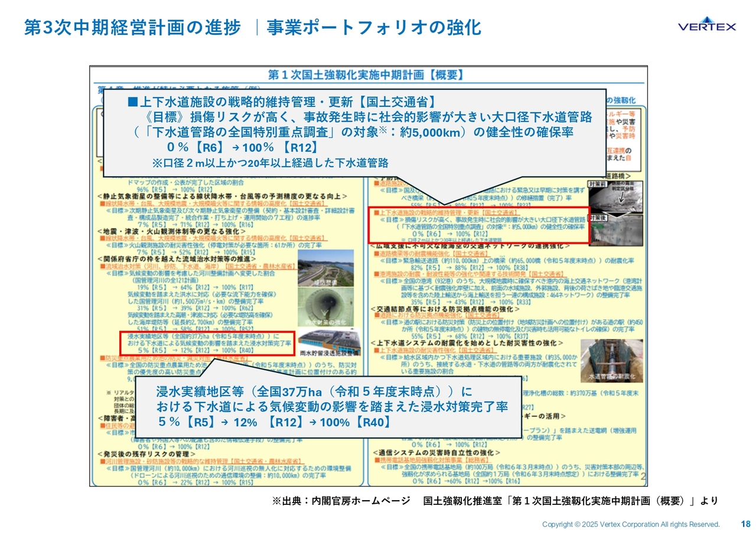Screen dimensions: 756x535
Task: Click the subtitle 事業ポートフォリオの強化
Action: [x=373, y=28]
